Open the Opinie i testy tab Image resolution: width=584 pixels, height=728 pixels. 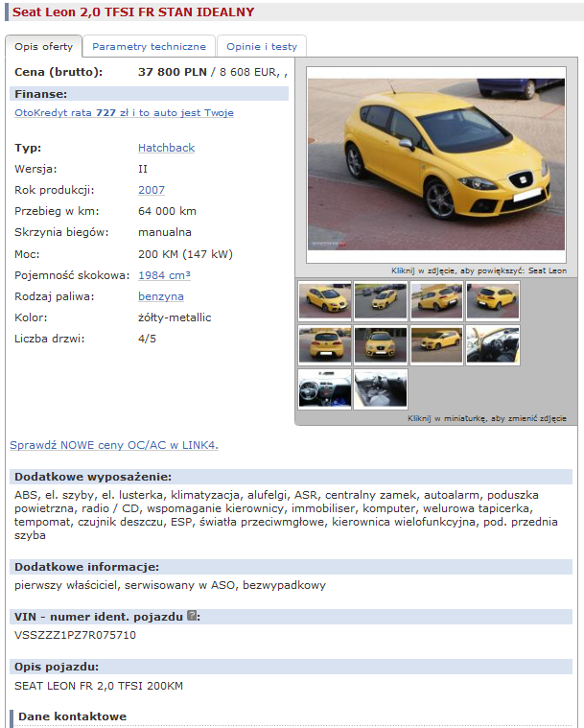coord(262,46)
